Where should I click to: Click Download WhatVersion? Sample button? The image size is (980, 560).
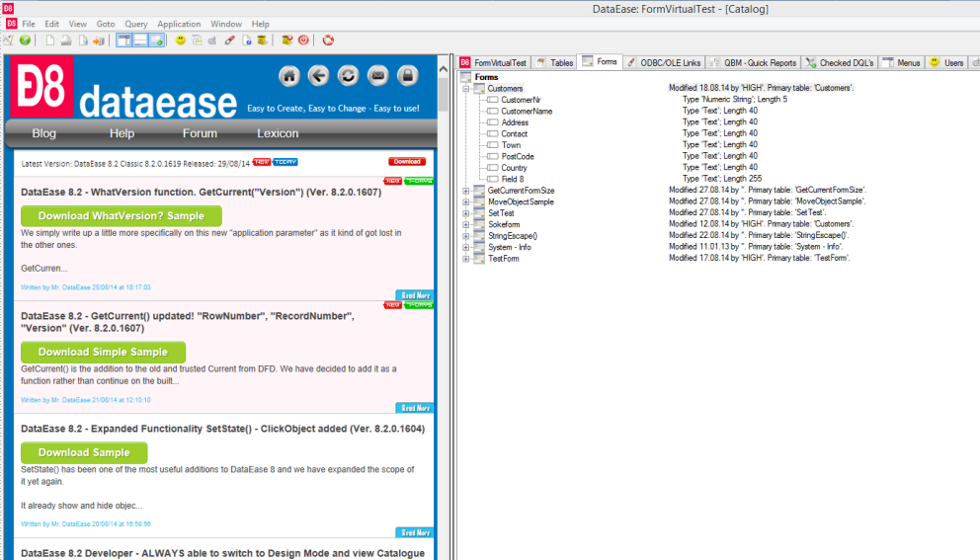tap(122, 215)
